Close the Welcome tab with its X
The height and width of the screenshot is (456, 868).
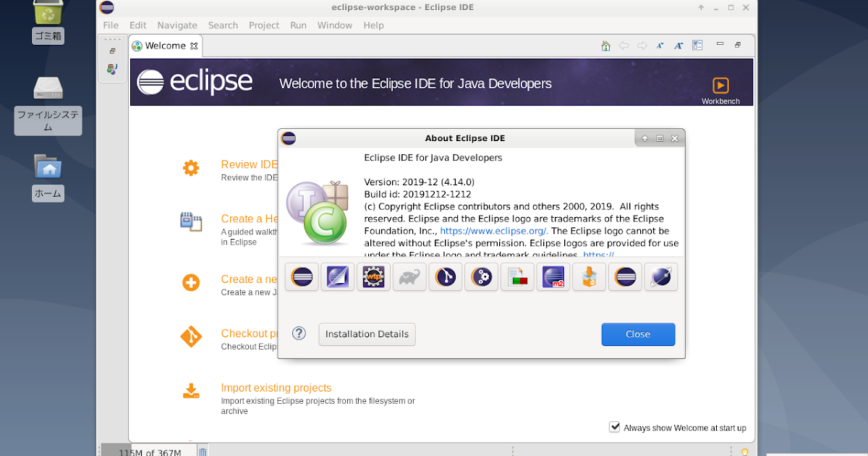pos(194,46)
